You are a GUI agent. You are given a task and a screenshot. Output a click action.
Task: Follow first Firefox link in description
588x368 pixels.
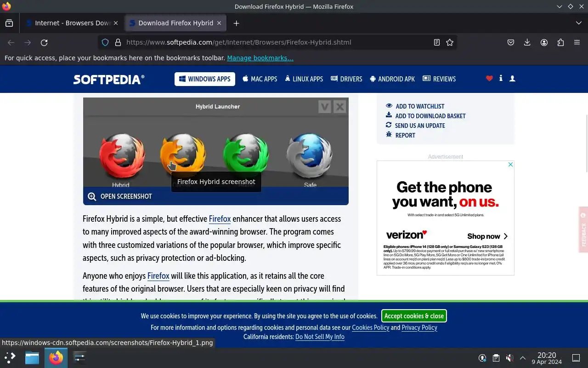click(x=220, y=219)
